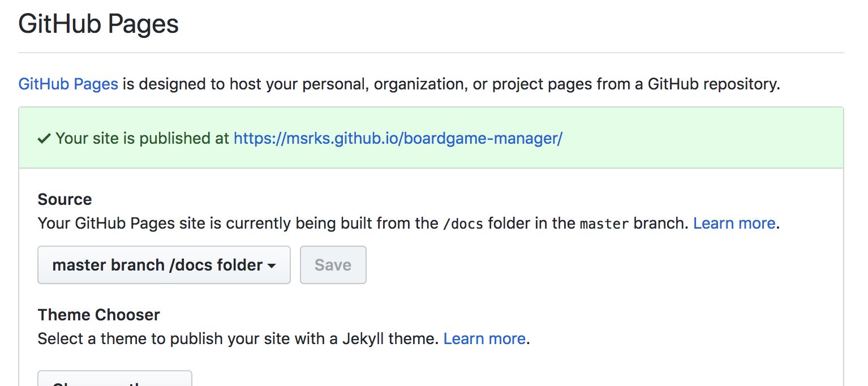
Task: Click the master code text in description
Action: pos(604,224)
